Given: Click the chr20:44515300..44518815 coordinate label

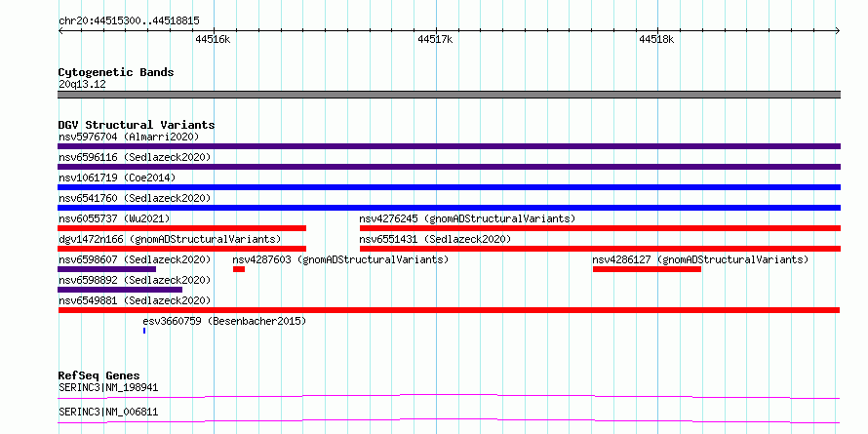Looking at the screenshot, I should (129, 21).
